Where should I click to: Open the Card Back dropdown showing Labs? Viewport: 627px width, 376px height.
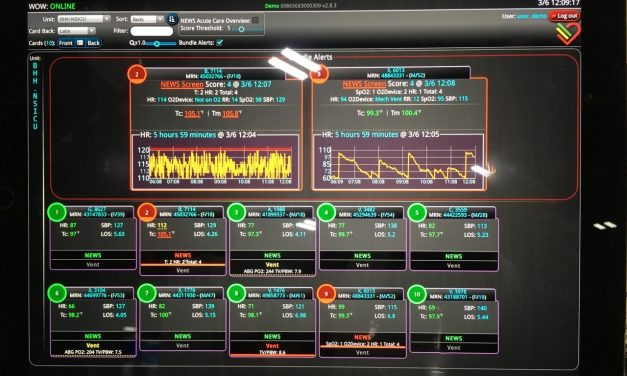tap(76, 31)
